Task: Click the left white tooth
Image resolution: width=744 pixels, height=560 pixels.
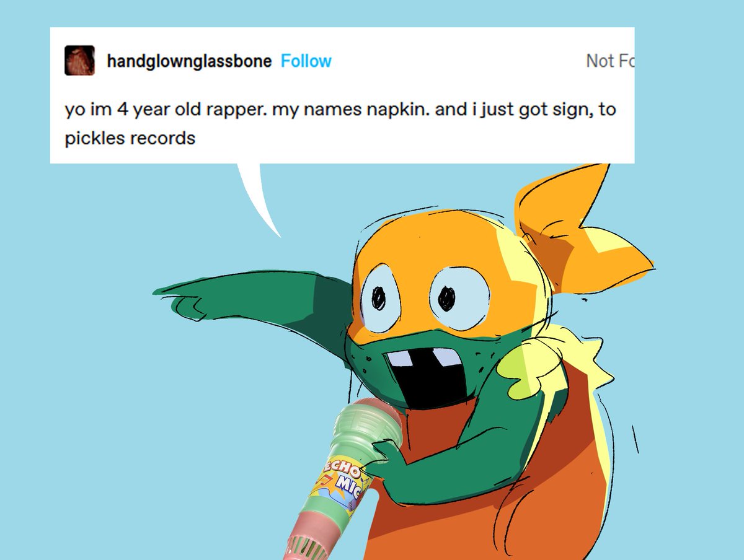Action: point(402,359)
